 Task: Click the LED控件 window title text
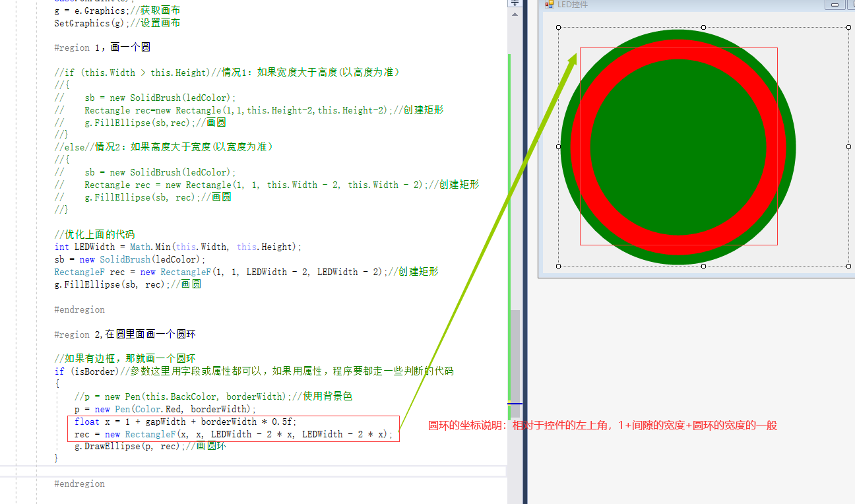(x=572, y=5)
